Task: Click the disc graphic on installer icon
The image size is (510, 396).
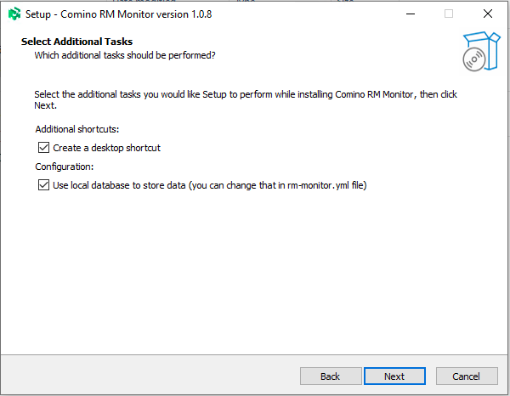Action: click(x=474, y=59)
